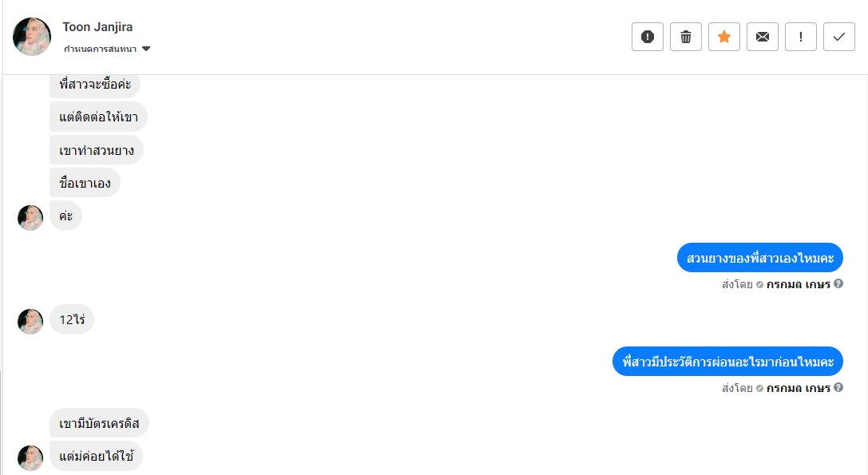Open sender กรกมล เกษร below สวนยางของพี่สาวเองไหมคะ
This screenshot has width=868, height=475.
[798, 283]
